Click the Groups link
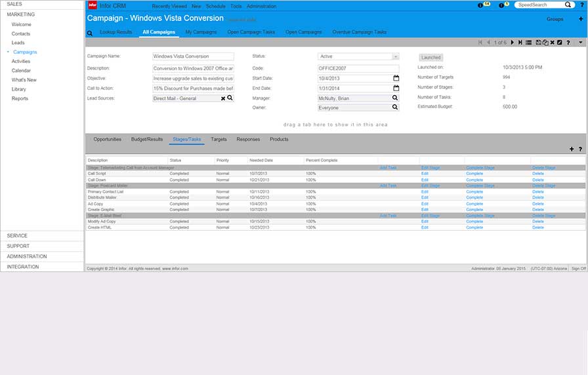This screenshot has width=588, height=375. point(555,19)
